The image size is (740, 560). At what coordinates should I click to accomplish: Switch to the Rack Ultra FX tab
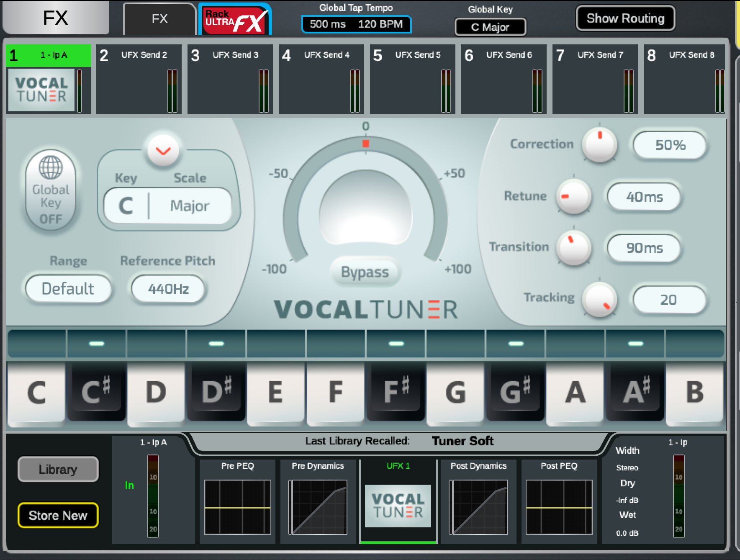pyautogui.click(x=235, y=20)
